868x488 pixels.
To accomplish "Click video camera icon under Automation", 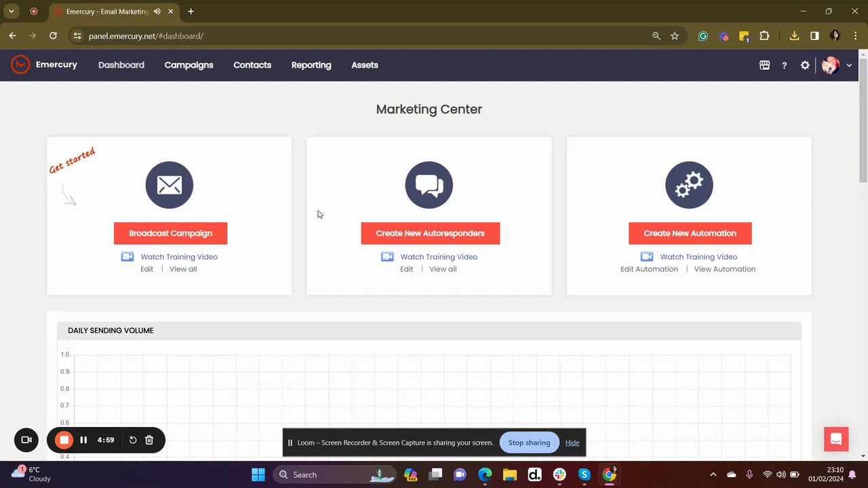I will [647, 257].
